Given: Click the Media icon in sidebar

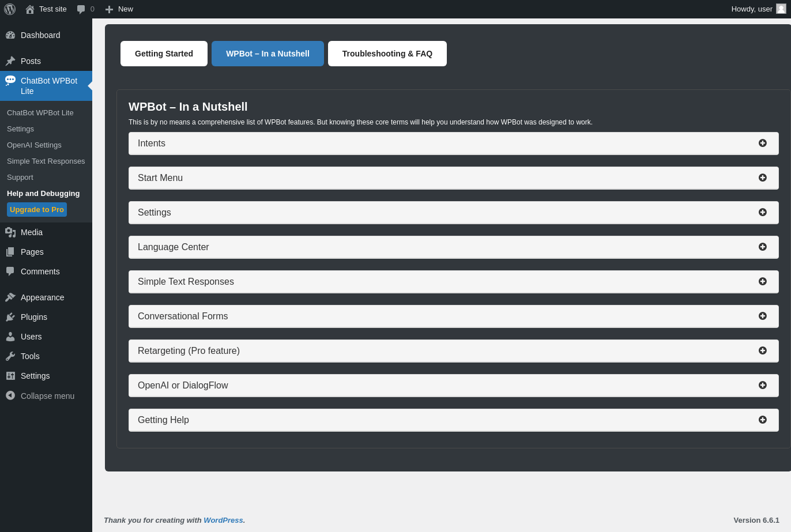Looking at the screenshot, I should [10, 232].
